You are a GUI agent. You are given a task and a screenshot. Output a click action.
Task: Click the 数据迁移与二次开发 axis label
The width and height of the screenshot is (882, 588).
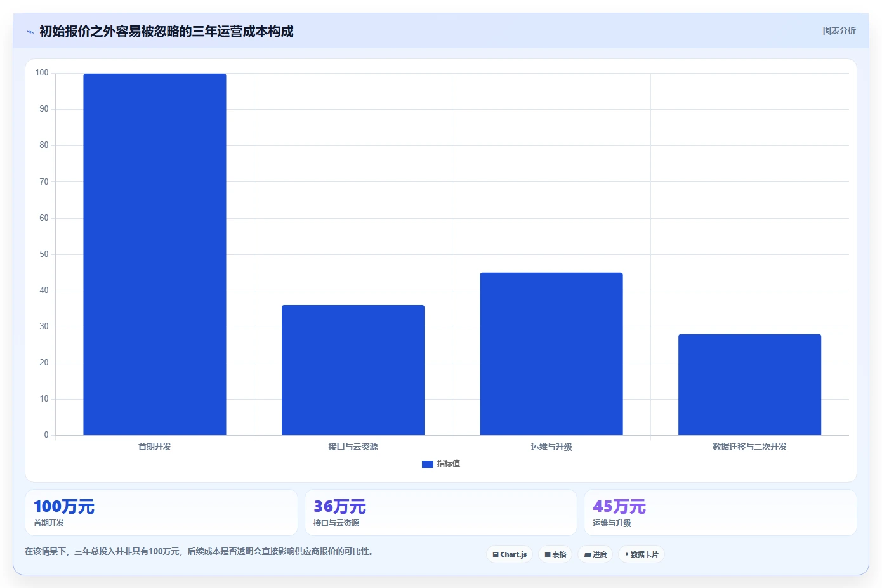click(749, 447)
